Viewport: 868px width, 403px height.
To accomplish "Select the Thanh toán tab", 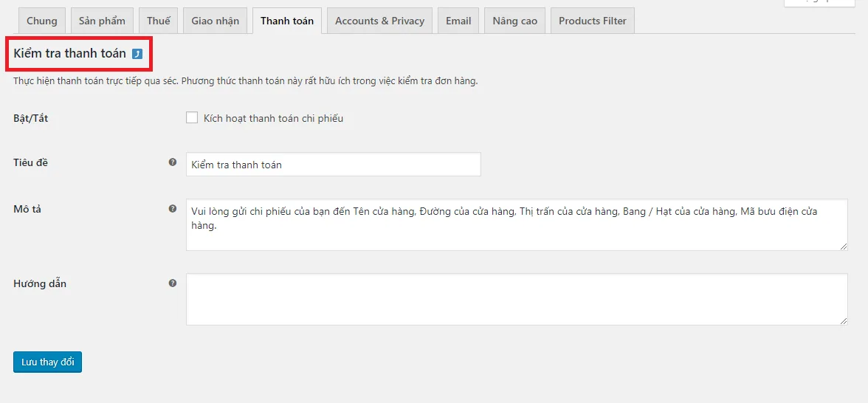I will (286, 21).
